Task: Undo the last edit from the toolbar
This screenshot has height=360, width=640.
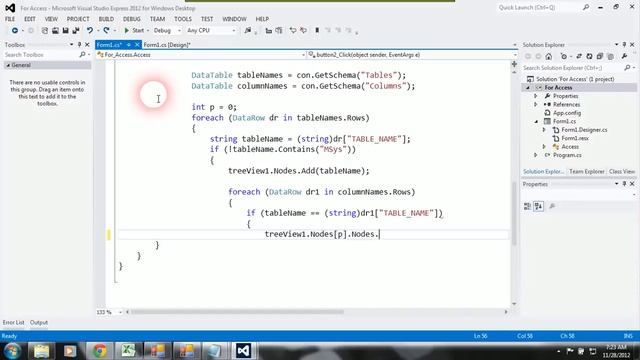Action: (89, 31)
